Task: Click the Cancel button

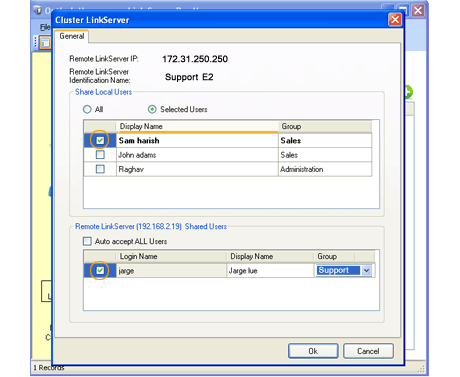Action: [368, 351]
